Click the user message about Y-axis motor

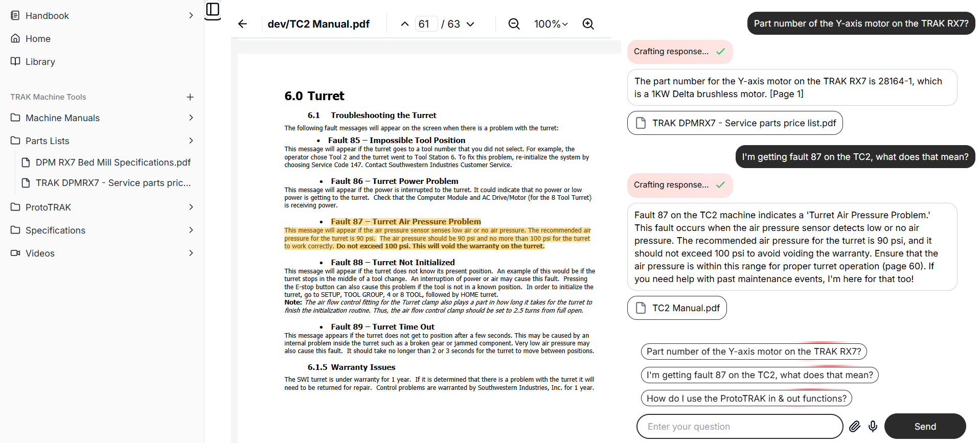pyautogui.click(x=861, y=24)
